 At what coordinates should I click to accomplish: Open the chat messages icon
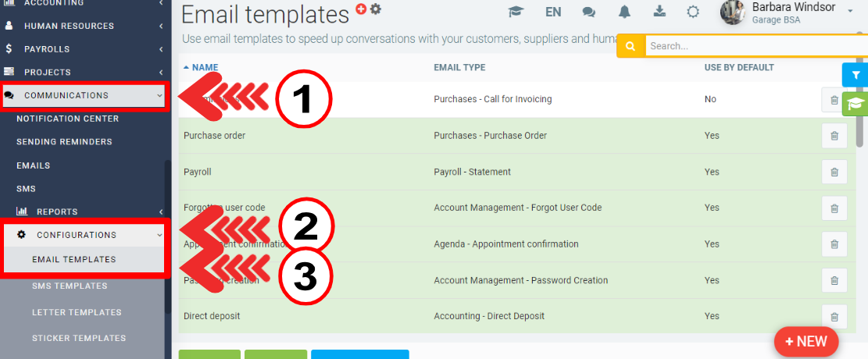tap(589, 12)
